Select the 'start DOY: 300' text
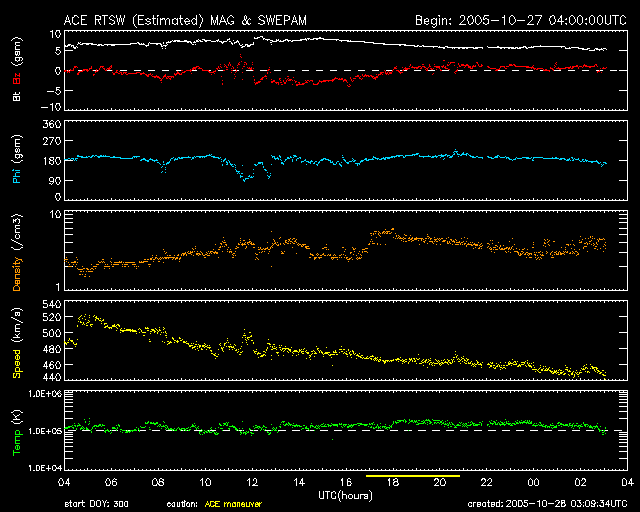 tap(94, 504)
